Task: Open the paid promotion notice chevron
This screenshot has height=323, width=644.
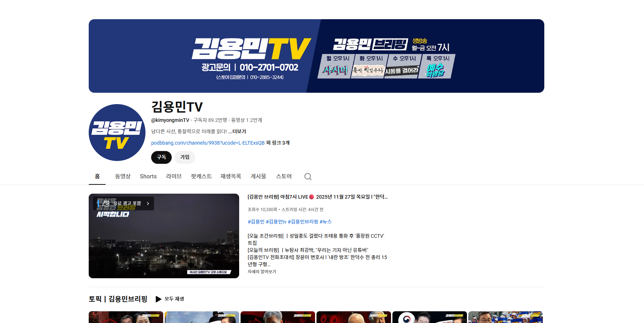Action: 148,204
